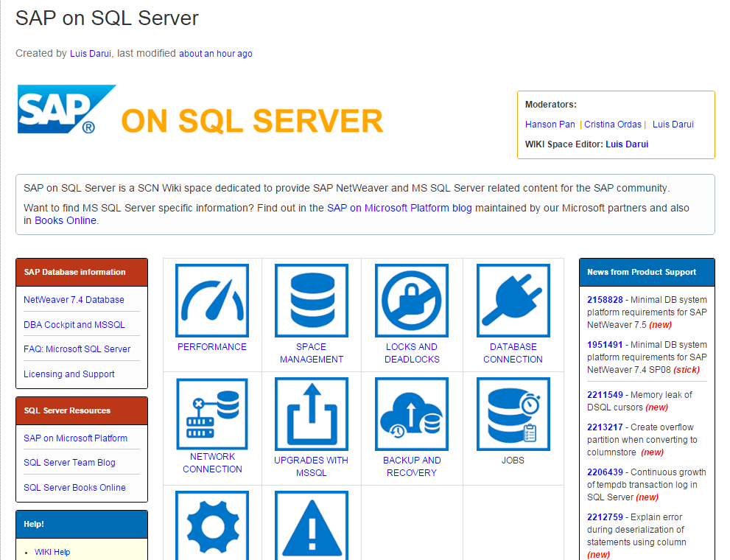Screen dimensions: 730x560
Task: Click the Jobs database-with-clock icon
Action: coord(511,413)
